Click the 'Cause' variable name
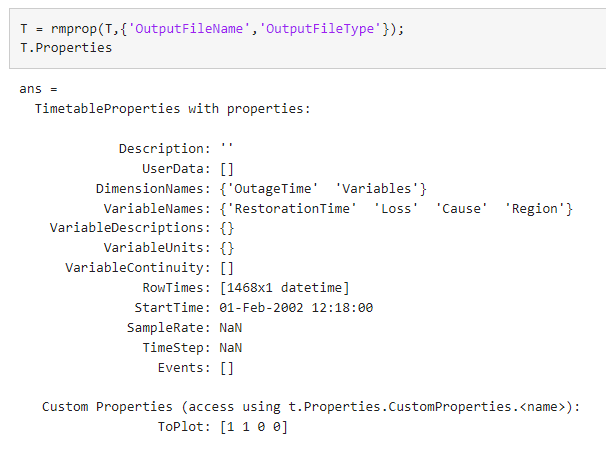Image resolution: width=606 pixels, height=450 pixels. (x=461, y=209)
